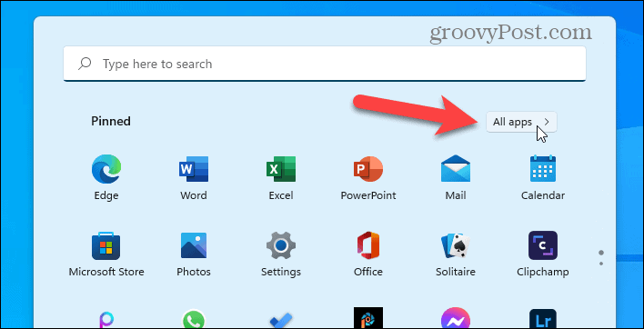Start PowerPoint from pinned apps
Viewport: 644px width, 329px height.
click(368, 169)
